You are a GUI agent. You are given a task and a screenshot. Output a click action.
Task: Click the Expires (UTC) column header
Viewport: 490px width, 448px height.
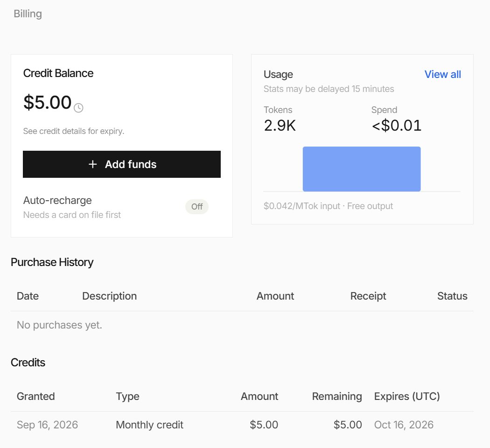tap(407, 397)
